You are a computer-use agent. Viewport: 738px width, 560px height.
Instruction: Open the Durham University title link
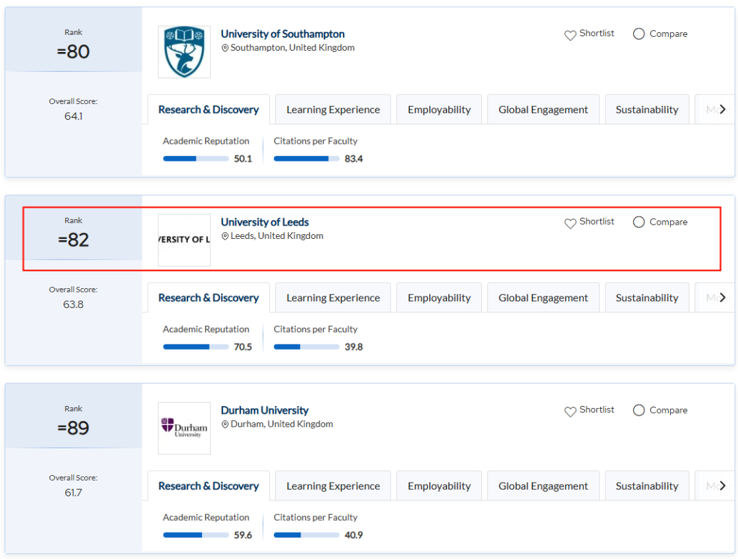pyautogui.click(x=264, y=410)
